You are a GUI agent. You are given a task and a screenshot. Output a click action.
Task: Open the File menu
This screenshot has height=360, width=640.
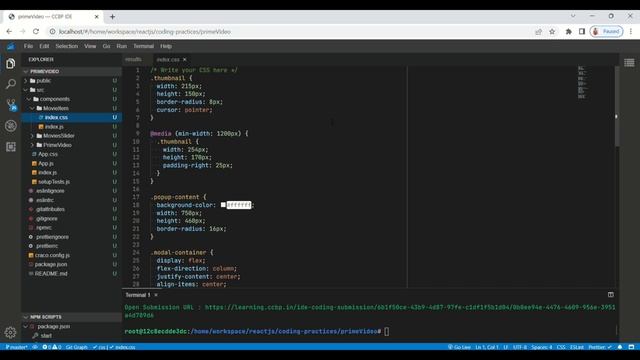point(28,46)
